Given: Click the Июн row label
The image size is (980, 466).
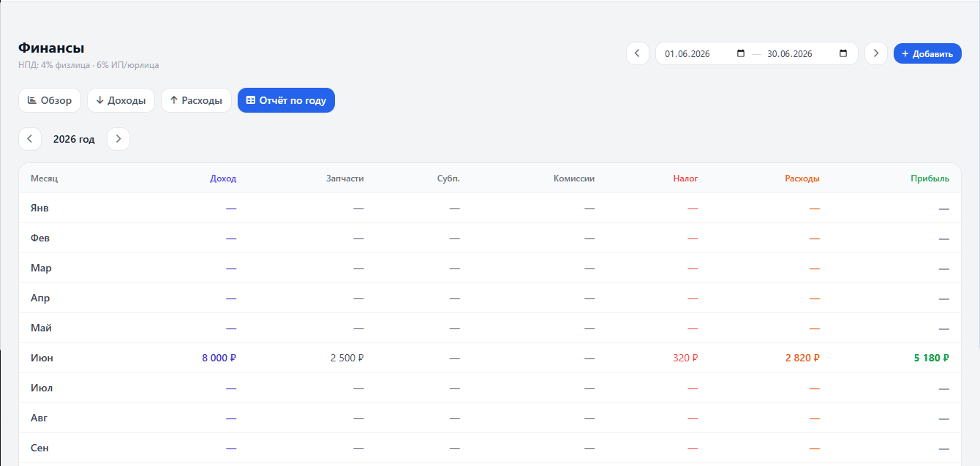Looking at the screenshot, I should click(42, 358).
